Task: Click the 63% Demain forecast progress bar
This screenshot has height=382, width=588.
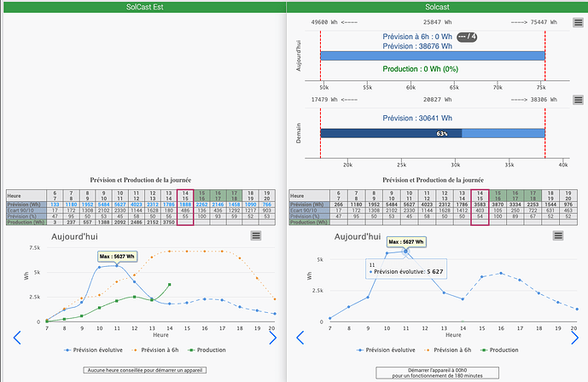Action: coord(431,133)
